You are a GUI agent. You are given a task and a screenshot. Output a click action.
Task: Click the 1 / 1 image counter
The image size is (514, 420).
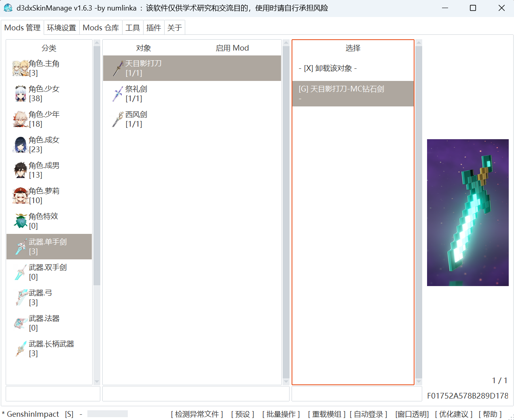click(x=499, y=380)
